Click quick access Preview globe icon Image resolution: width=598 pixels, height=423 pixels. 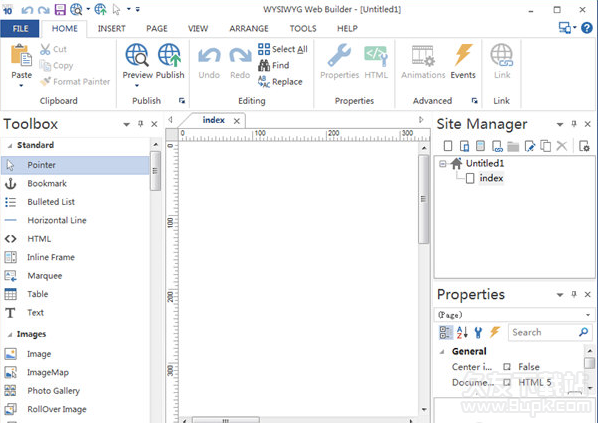pyautogui.click(x=76, y=9)
